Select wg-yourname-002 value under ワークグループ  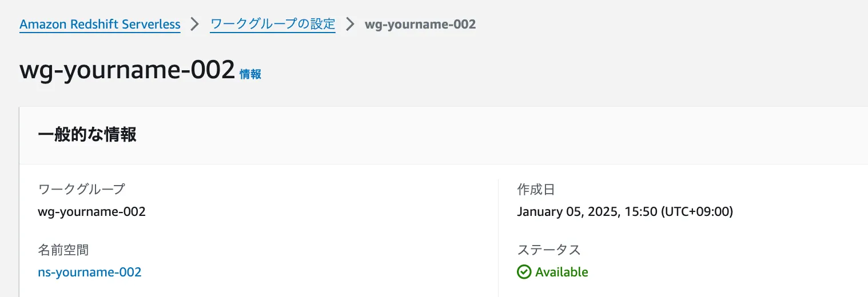coord(91,212)
